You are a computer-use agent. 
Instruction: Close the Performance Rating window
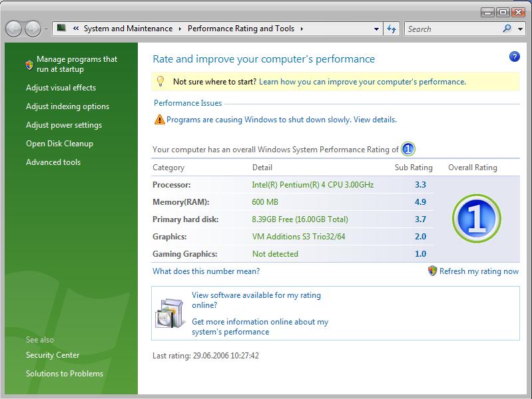coord(519,13)
